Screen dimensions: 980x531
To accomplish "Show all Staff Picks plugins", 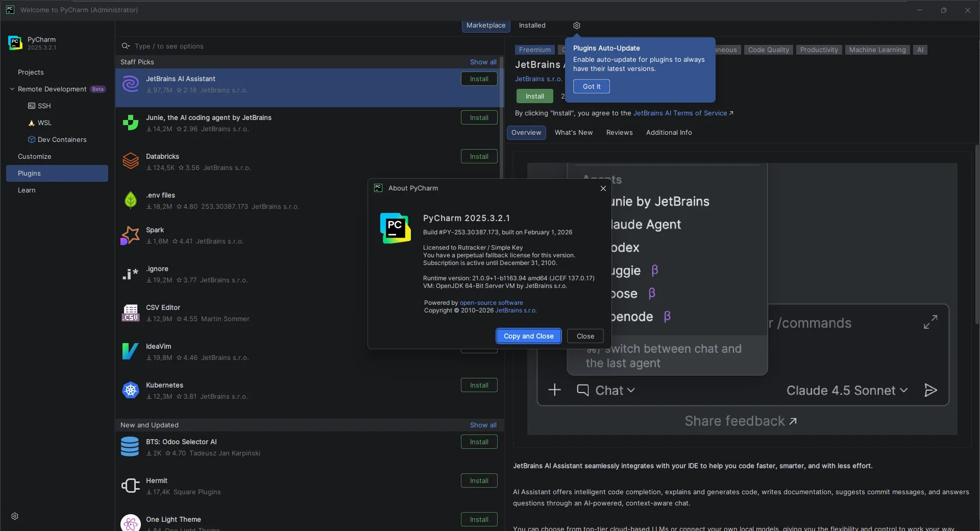I will pos(483,62).
